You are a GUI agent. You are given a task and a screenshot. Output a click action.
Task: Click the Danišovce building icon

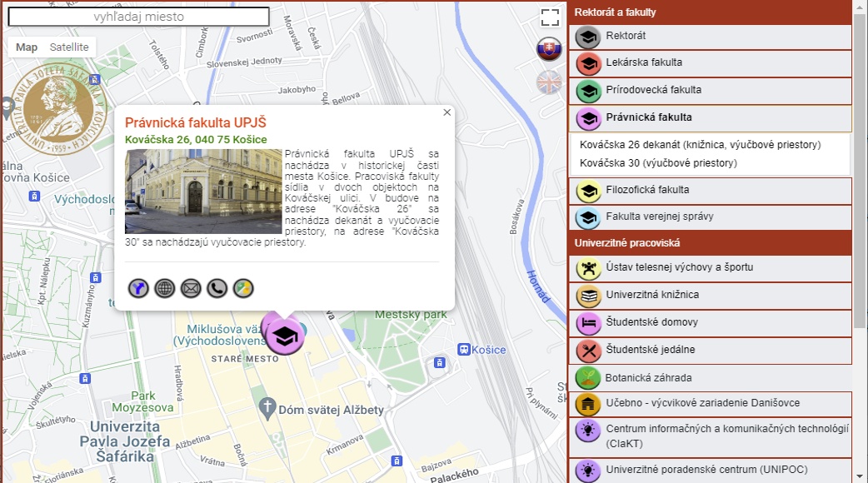588,405
